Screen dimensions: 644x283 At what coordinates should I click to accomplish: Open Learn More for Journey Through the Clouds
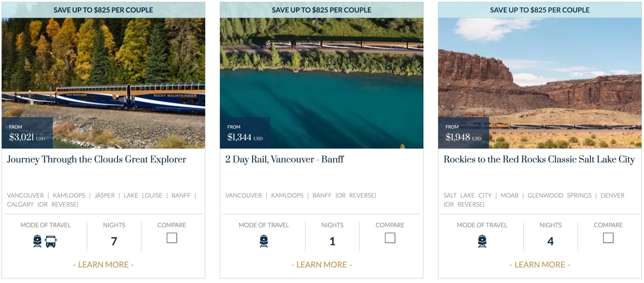103,265
